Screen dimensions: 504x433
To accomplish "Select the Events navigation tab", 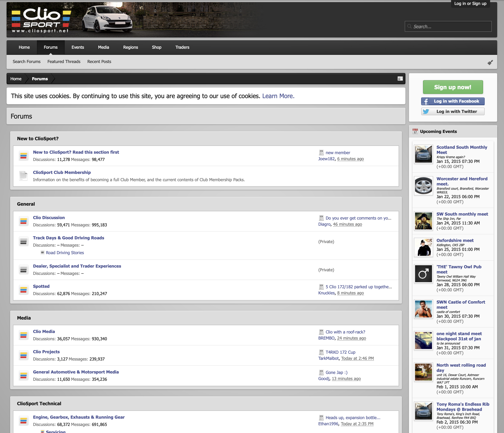I will [x=78, y=47].
